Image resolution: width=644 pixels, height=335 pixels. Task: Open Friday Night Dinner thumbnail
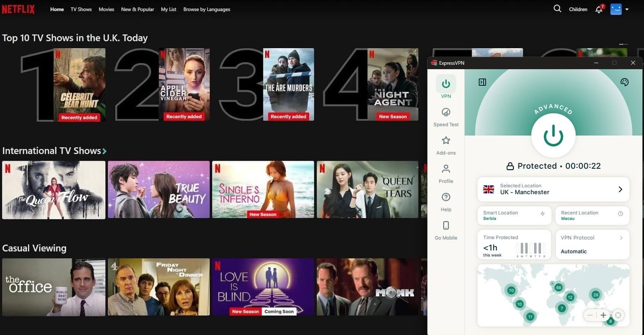[x=159, y=287]
